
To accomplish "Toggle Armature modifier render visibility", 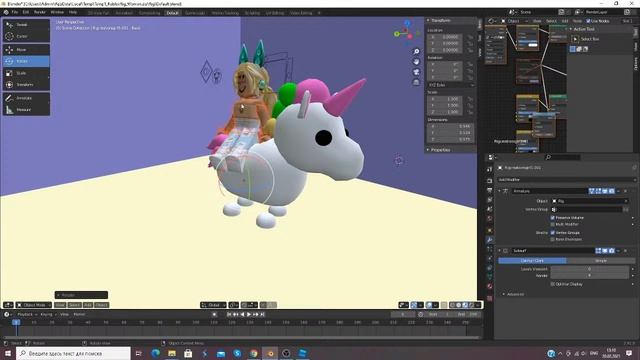I will [611, 191].
